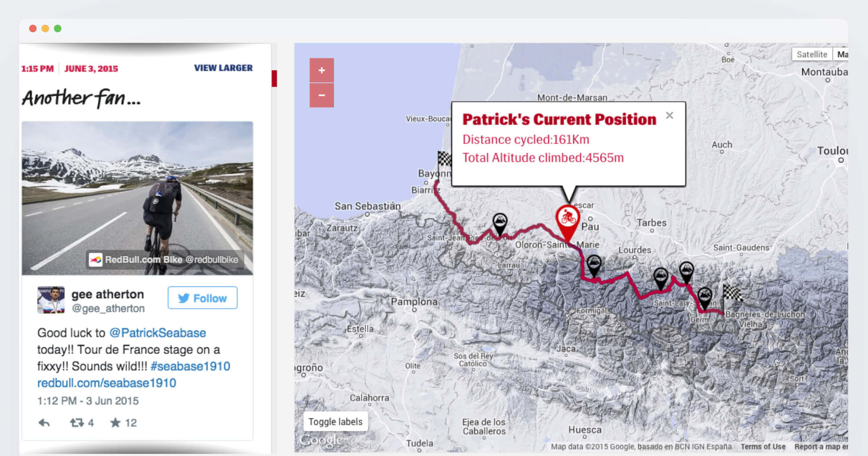Click the retweet count 4
Image resolution: width=868 pixels, height=456 pixels.
click(x=91, y=423)
